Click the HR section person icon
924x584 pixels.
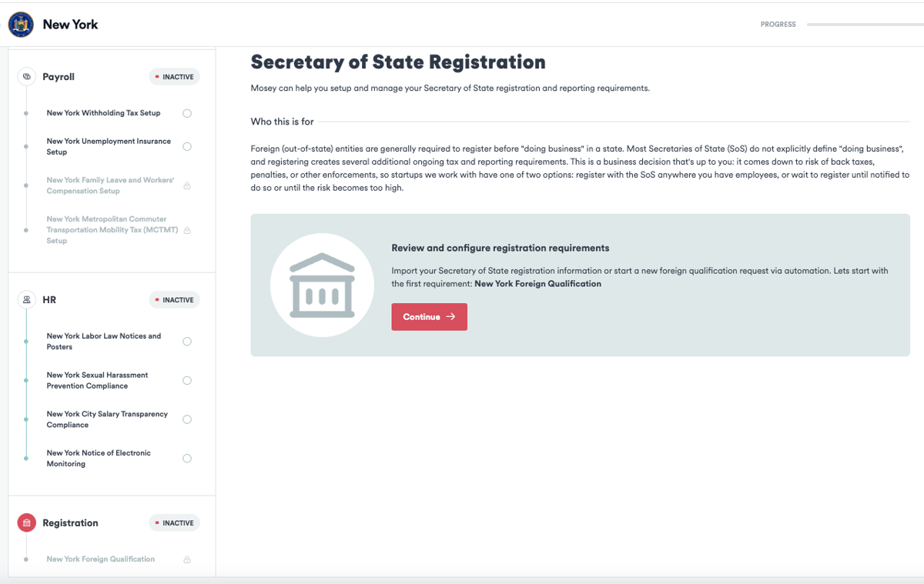[25, 299]
